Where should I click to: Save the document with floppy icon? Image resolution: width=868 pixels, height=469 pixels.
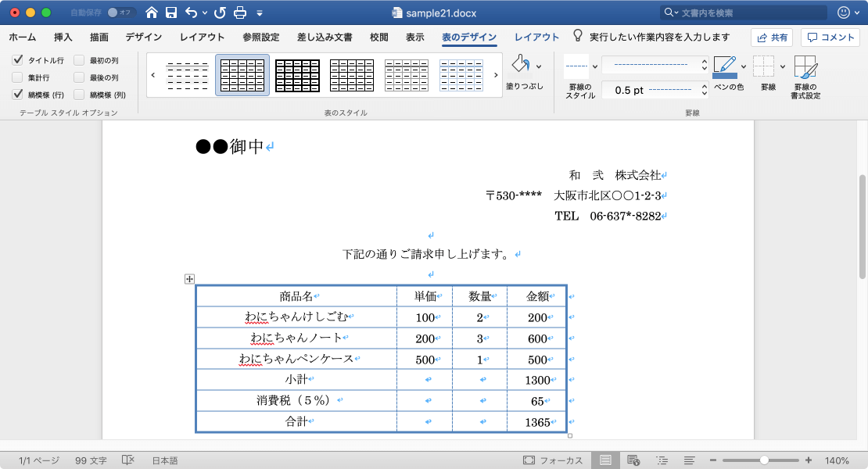(171, 13)
